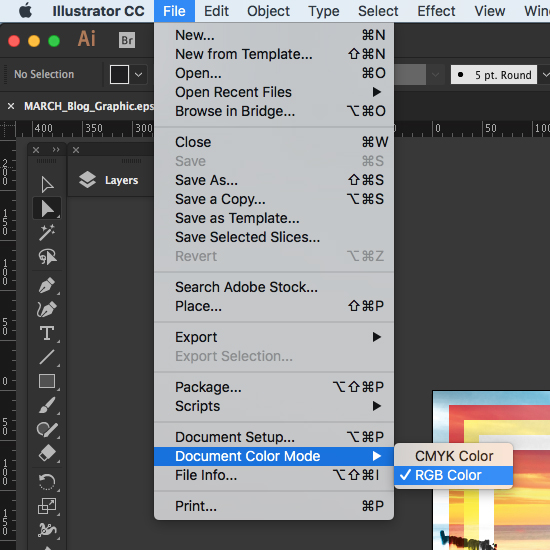Open the View menu
Viewport: 550px width, 550px height.
(x=490, y=11)
